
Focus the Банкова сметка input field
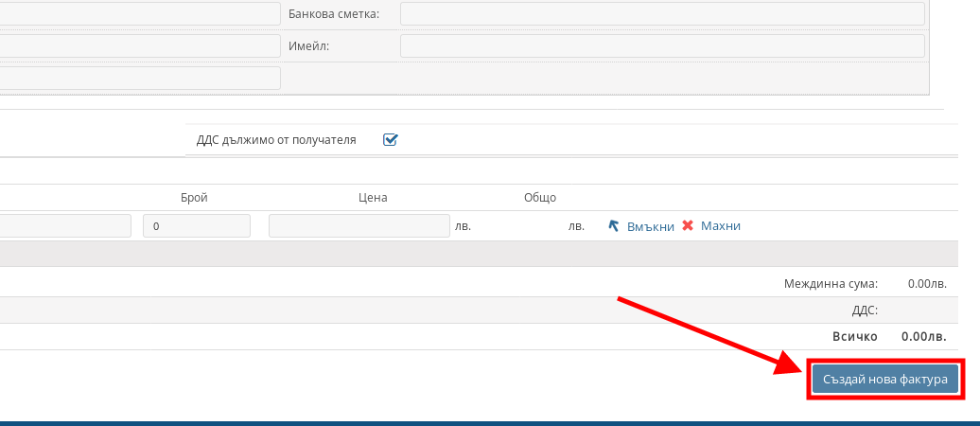coord(661,13)
